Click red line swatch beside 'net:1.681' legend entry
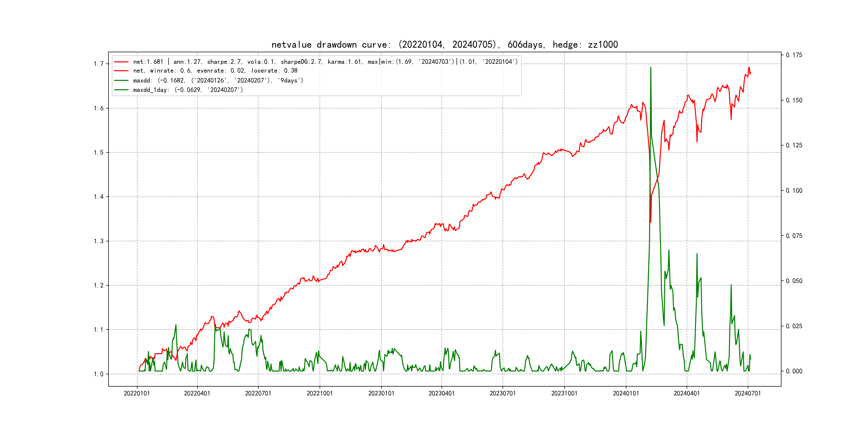This screenshot has width=868, height=434. pyautogui.click(x=121, y=62)
